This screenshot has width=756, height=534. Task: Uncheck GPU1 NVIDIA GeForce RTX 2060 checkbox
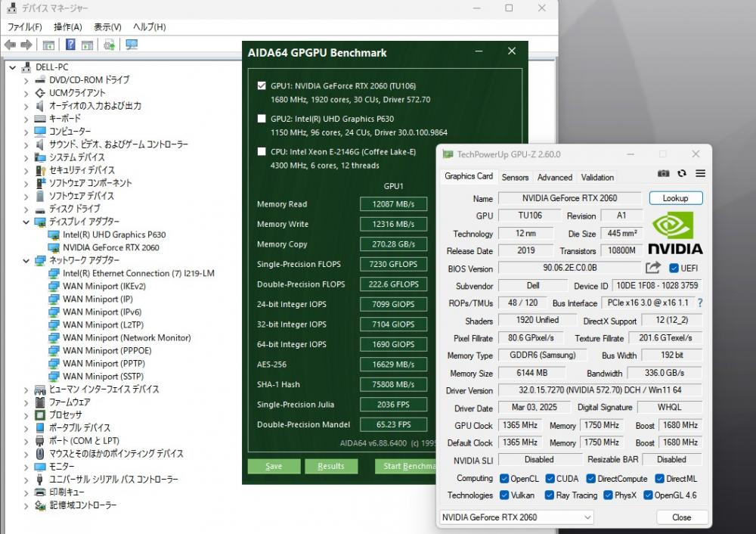tap(262, 86)
